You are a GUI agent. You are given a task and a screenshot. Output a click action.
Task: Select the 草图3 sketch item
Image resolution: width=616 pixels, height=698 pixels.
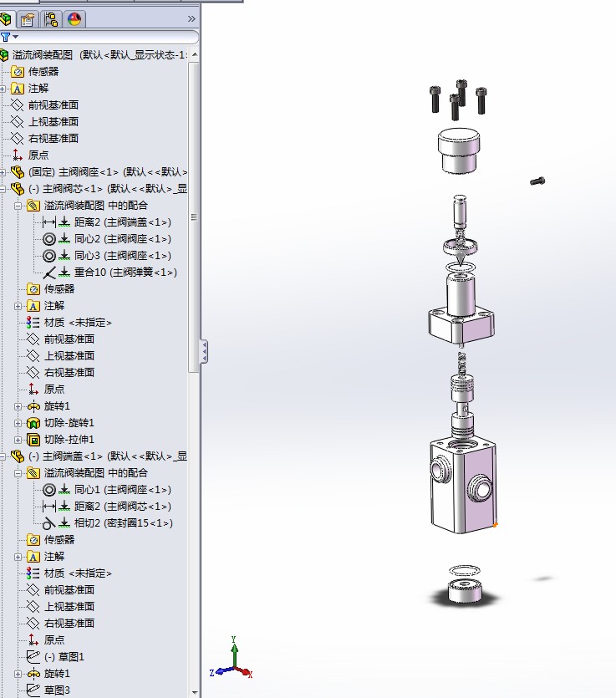pos(48,690)
